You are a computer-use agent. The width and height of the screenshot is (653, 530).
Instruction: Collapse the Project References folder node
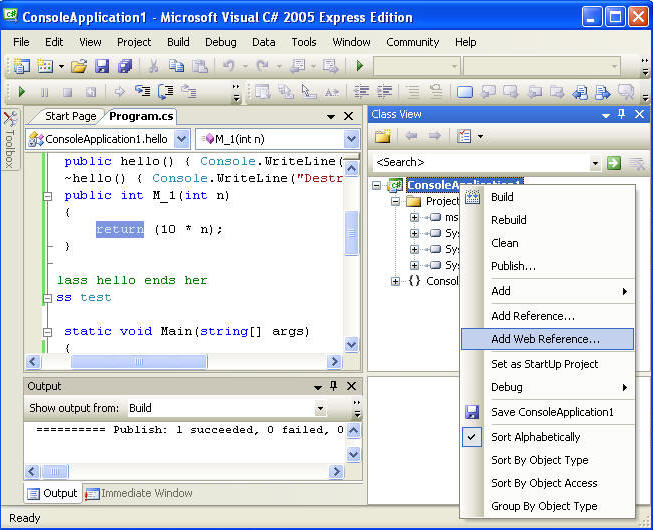click(396, 201)
